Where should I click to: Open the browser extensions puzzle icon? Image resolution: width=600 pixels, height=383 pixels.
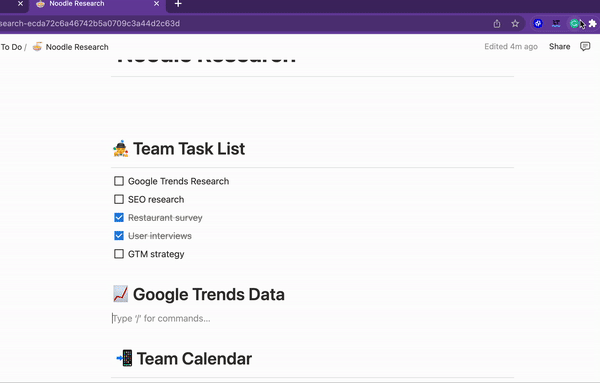click(593, 24)
